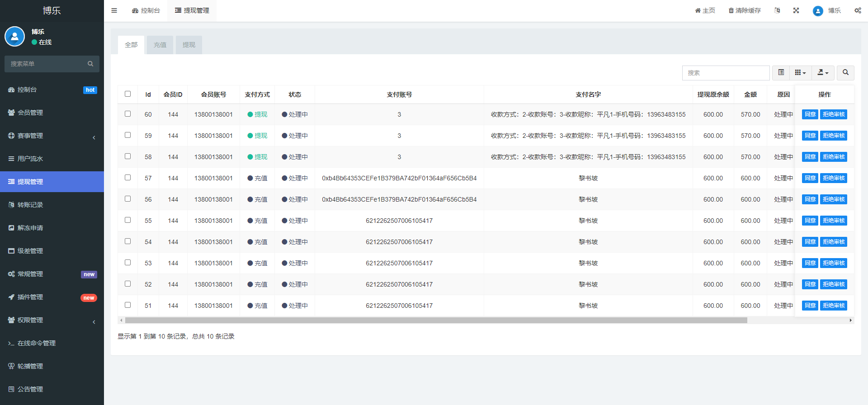868x405 pixels.
Task: Toggle card view with the list icon
Action: [x=781, y=73]
